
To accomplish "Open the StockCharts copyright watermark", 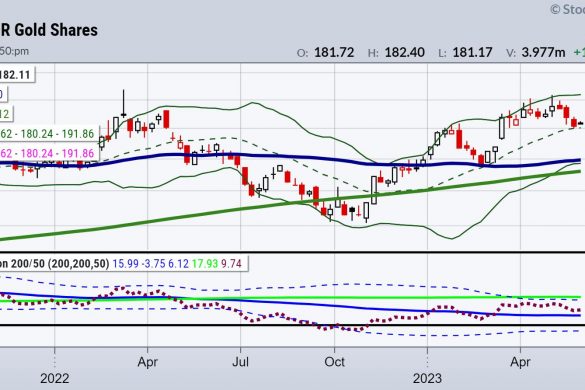I will (567, 9).
